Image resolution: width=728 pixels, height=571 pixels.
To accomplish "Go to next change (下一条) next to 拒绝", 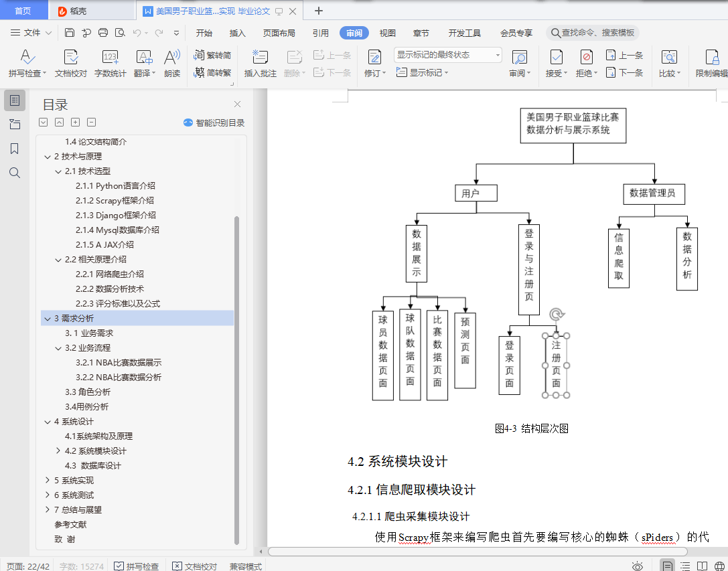I will pos(624,72).
